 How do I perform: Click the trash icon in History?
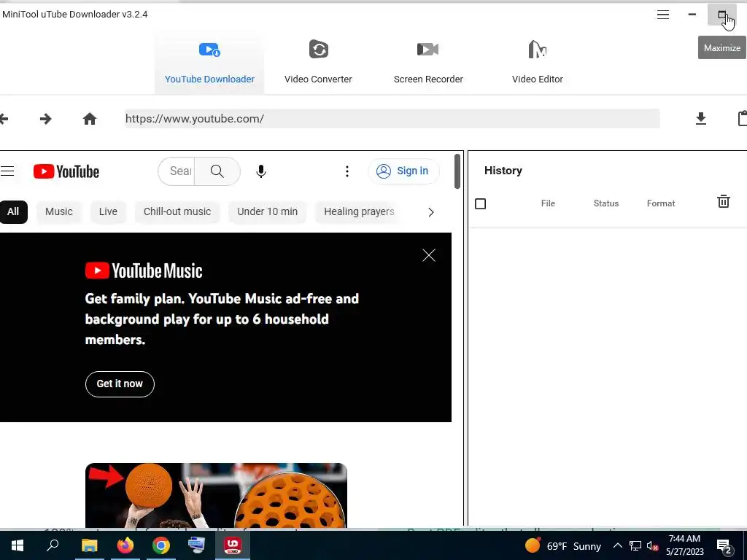coord(723,201)
